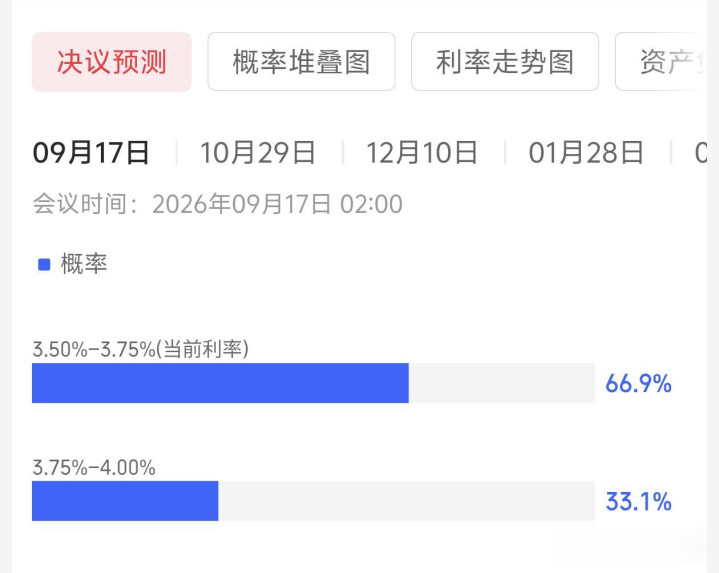Switch to 12月10日 meeting date
Screen dimensions: 719x573
coord(422,153)
